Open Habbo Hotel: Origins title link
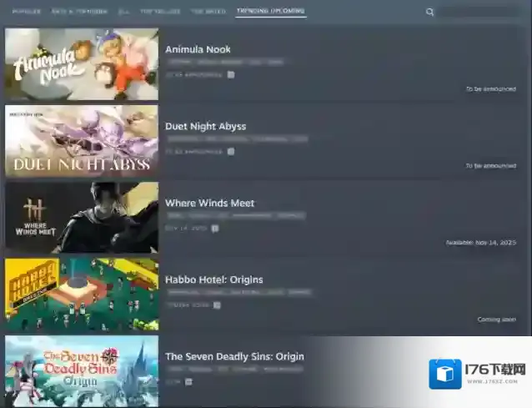The image size is (532, 408). coord(213,280)
